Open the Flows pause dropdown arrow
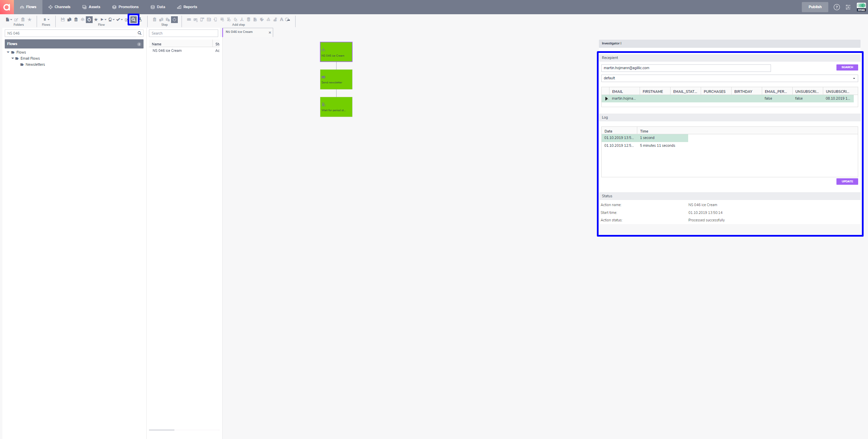The image size is (868, 439). pos(49,20)
